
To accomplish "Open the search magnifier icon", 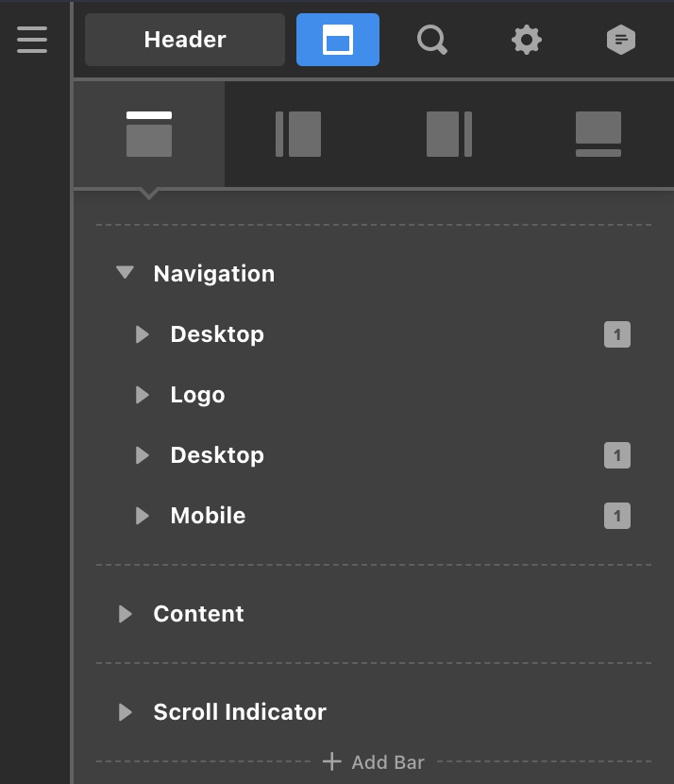I will tap(432, 40).
